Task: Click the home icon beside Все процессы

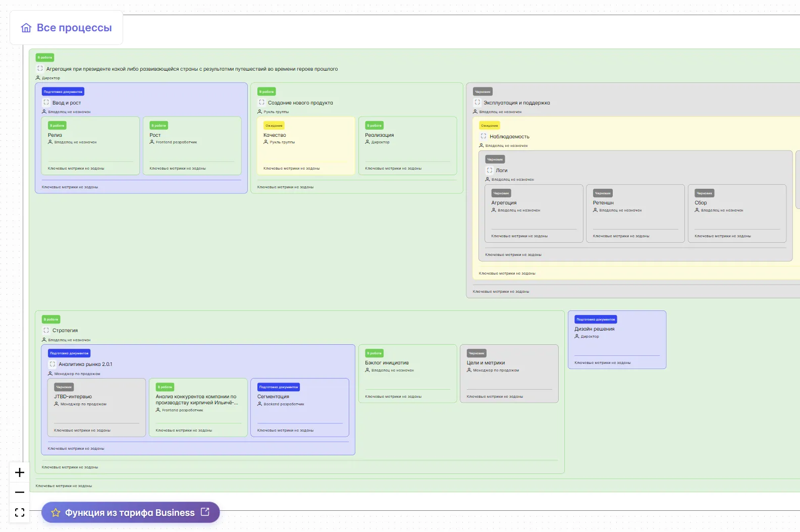Action: [x=26, y=28]
